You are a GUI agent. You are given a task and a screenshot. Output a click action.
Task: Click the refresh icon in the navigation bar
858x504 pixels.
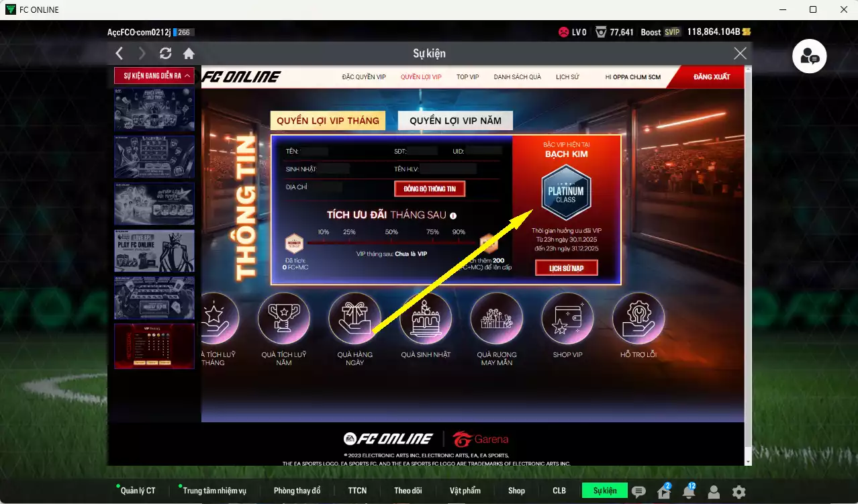(165, 53)
